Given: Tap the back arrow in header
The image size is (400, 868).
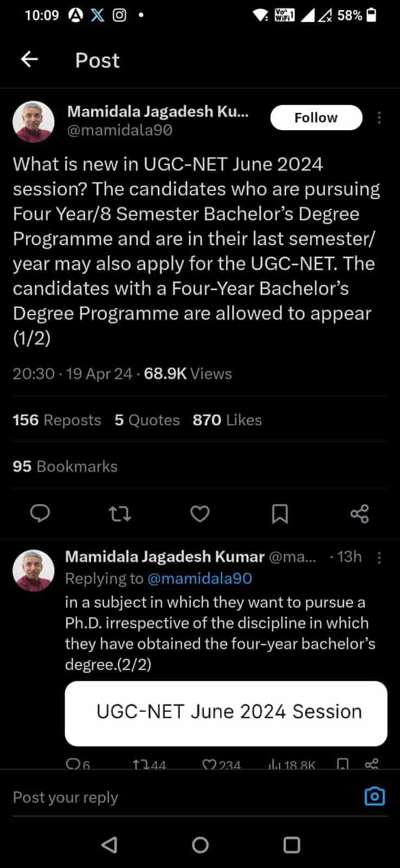Looking at the screenshot, I should 29,59.
